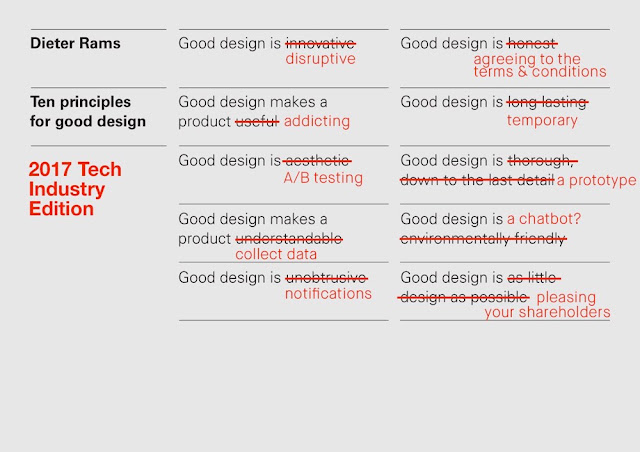The image size is (640, 452).
Task: Click the red 'a prototype' text
Action: tap(596, 180)
